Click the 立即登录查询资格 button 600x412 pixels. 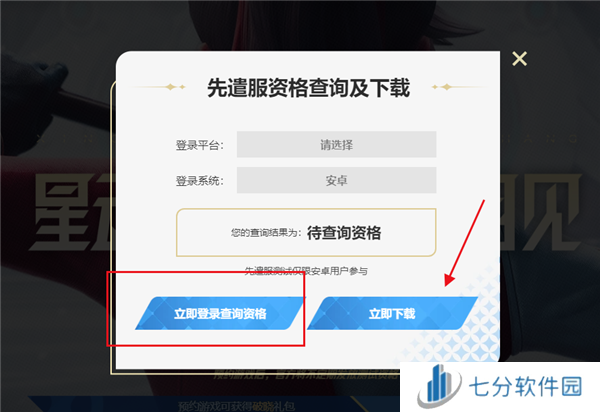(220, 313)
